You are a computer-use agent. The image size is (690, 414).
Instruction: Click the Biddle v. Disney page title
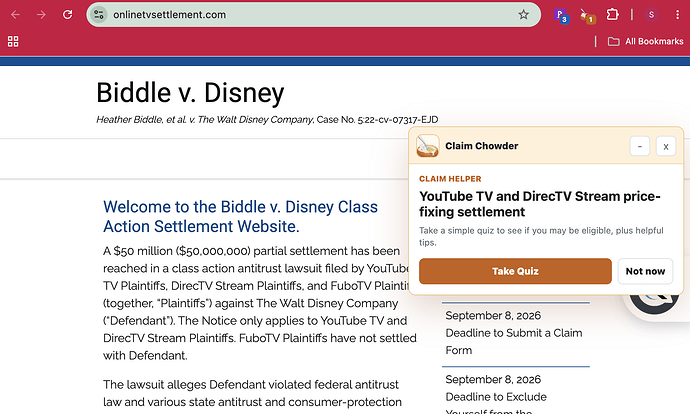point(190,93)
